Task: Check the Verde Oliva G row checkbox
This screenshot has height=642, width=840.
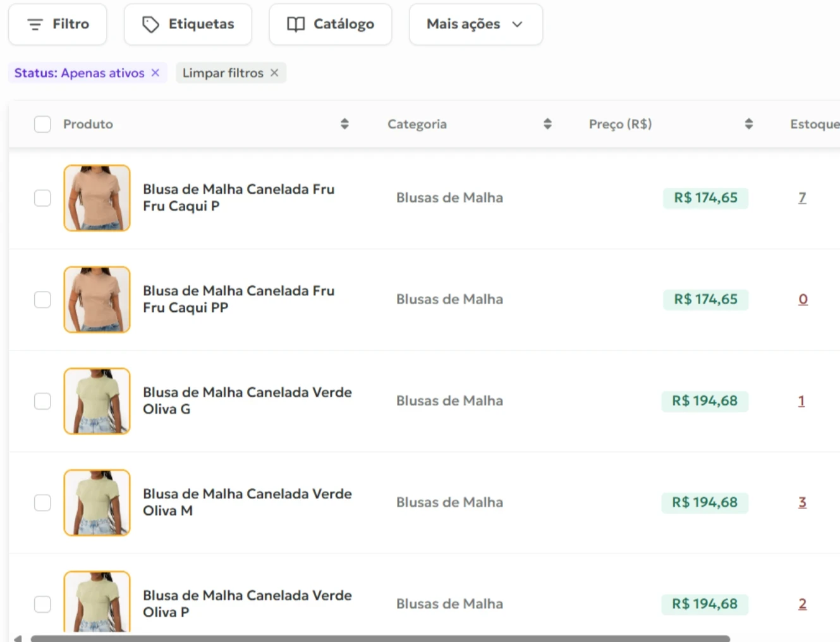Action: [42, 401]
